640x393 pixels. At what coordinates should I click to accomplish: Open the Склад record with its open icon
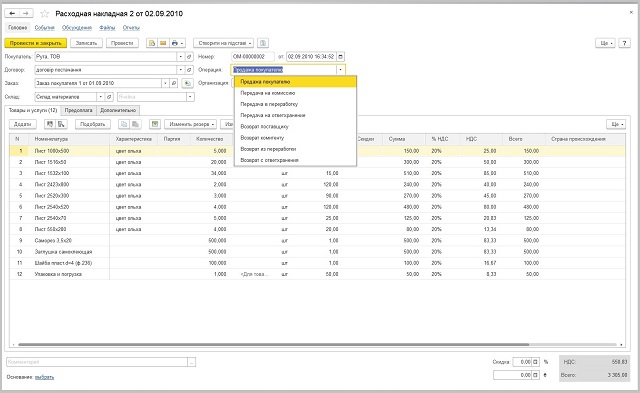click(x=109, y=97)
